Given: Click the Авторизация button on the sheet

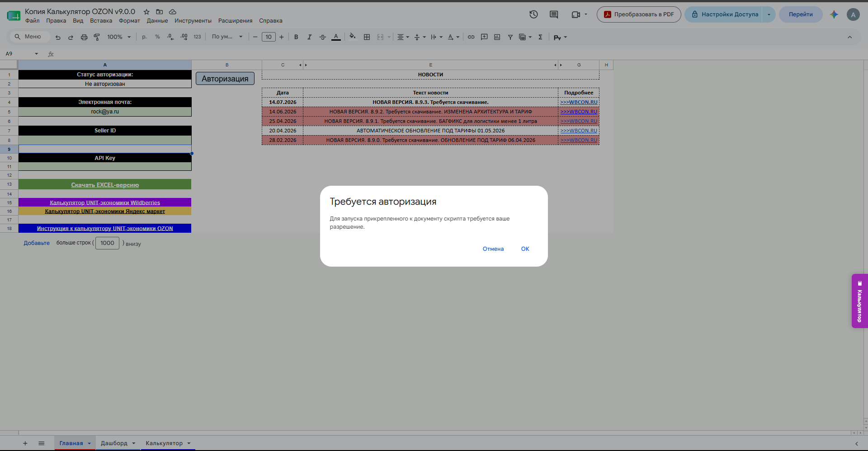Looking at the screenshot, I should point(225,79).
